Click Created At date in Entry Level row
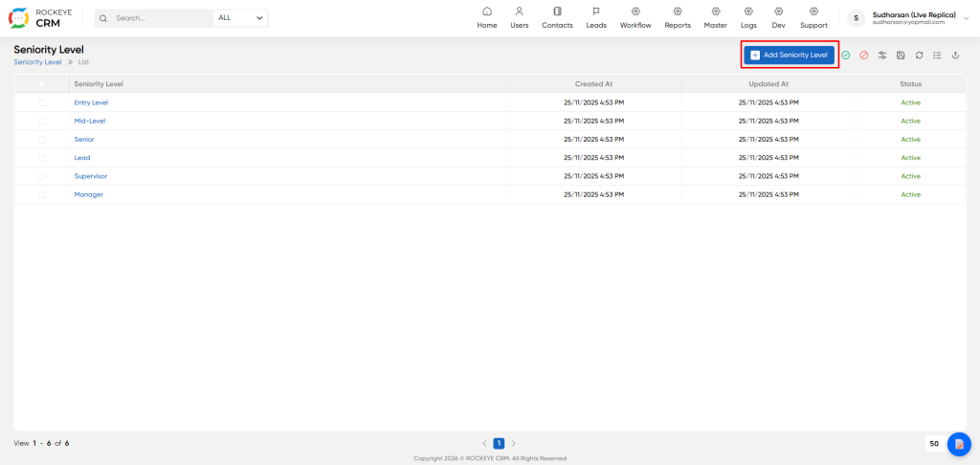This screenshot has height=465, width=980. tap(593, 102)
